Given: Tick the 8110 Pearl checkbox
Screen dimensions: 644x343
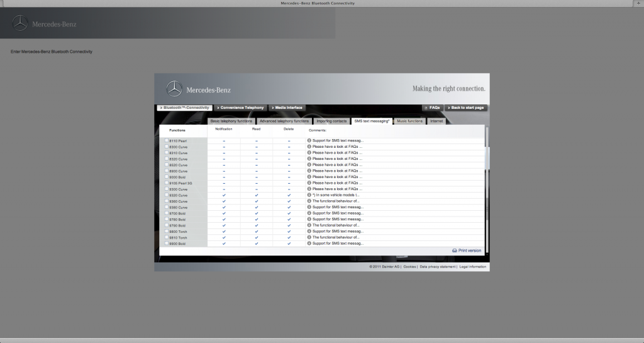Looking at the screenshot, I should click(167, 140).
